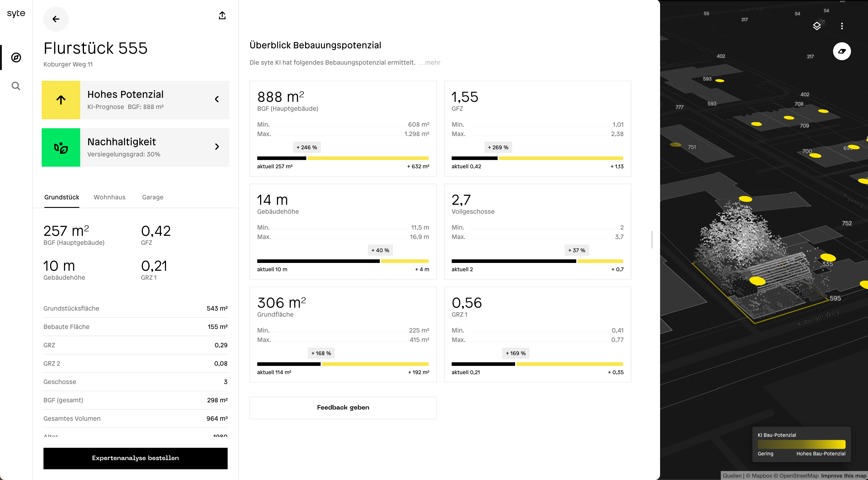Open the search sidebar icon

(x=16, y=86)
